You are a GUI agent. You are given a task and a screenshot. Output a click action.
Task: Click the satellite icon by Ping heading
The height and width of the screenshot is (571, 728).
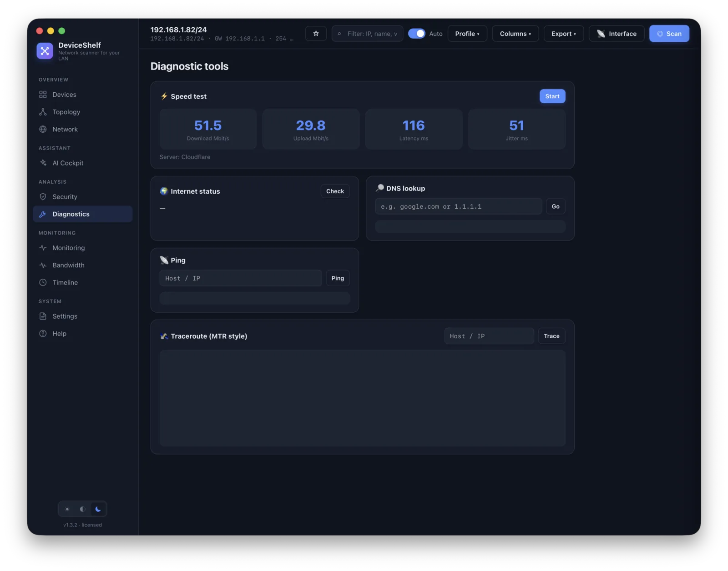point(164,260)
